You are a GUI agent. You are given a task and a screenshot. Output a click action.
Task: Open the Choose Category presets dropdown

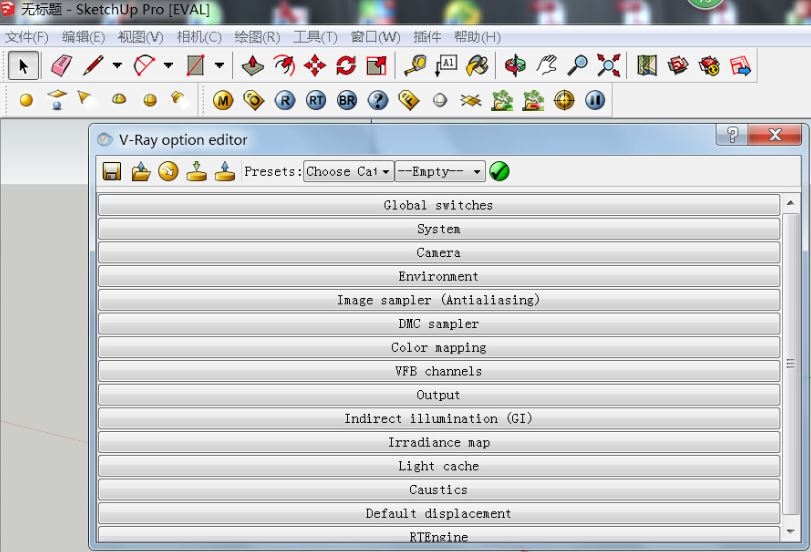click(x=349, y=171)
